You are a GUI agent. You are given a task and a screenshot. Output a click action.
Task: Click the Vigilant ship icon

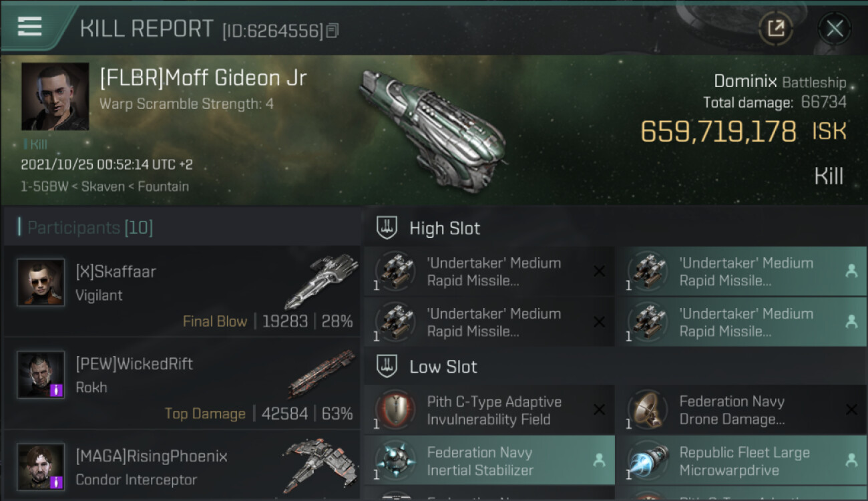(x=320, y=281)
